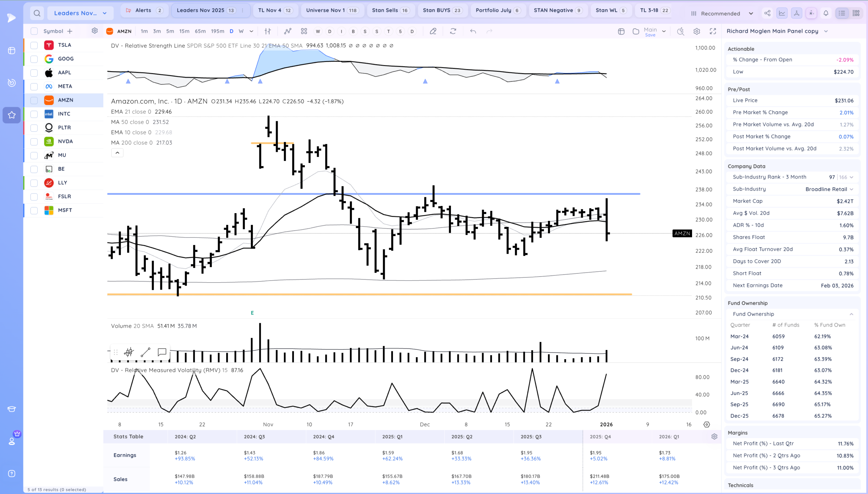Open the share icon in top bar
The width and height of the screenshot is (868, 494).
[x=767, y=13]
